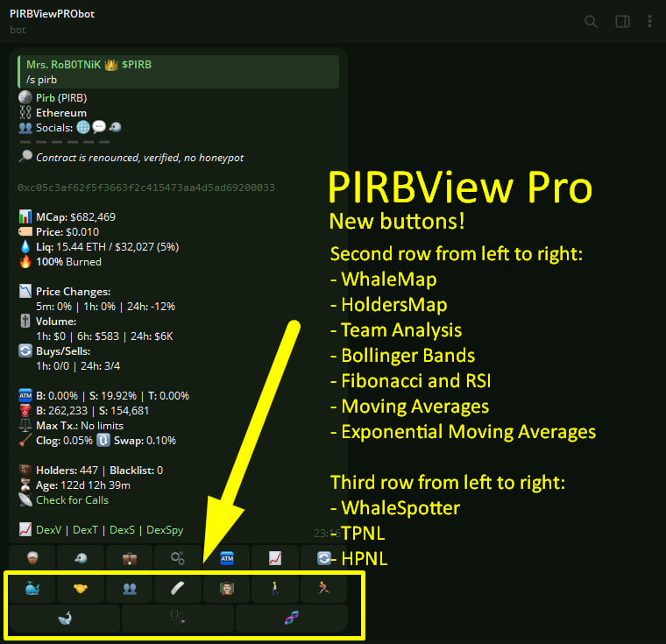Image resolution: width=666 pixels, height=644 pixels.
Task: Select the Volume 24h: $6K value
Action: 152,336
